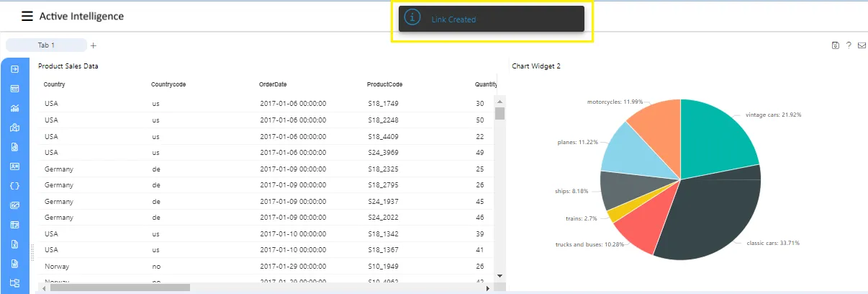Select the table widget icon in sidebar
The height and width of the screenshot is (294, 868).
(14, 89)
